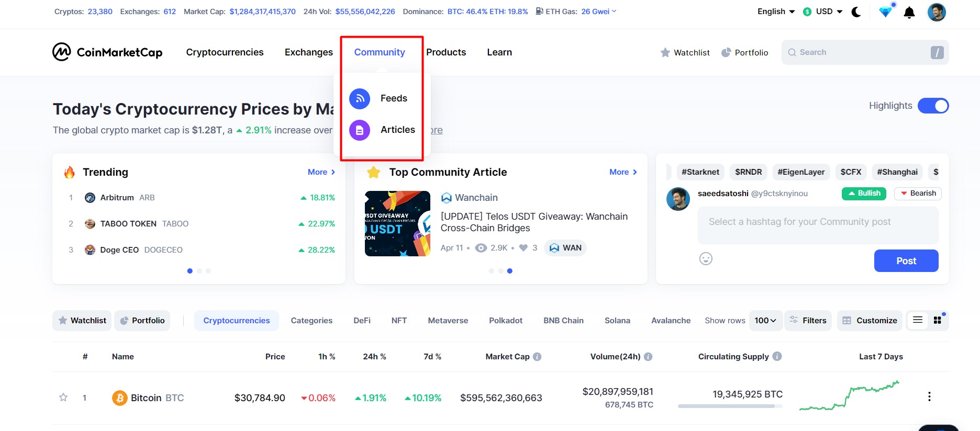The height and width of the screenshot is (431, 980).
Task: Select the Bullish sentiment button
Action: [x=864, y=194]
